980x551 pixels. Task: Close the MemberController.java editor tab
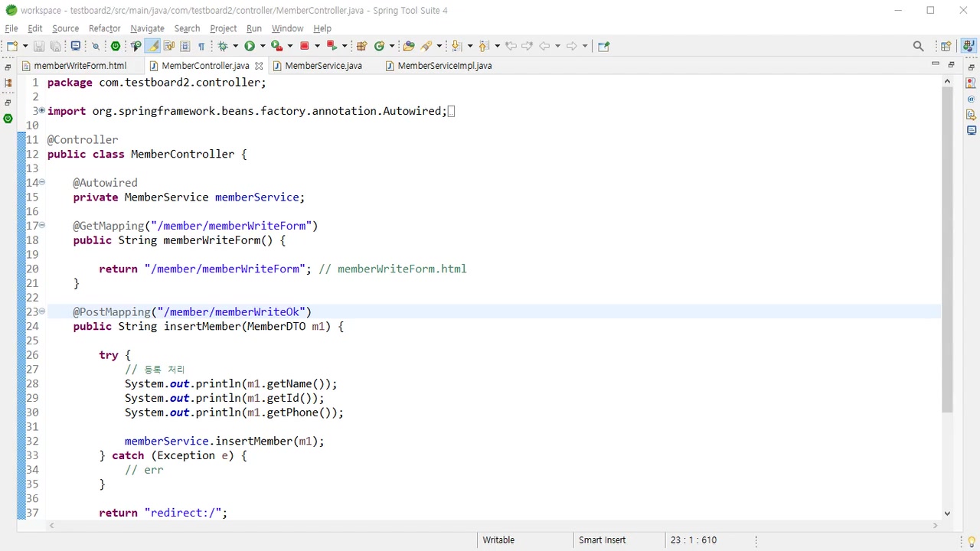click(259, 66)
